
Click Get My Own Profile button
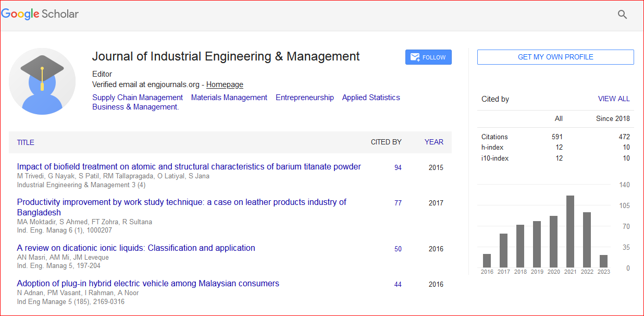tap(555, 57)
